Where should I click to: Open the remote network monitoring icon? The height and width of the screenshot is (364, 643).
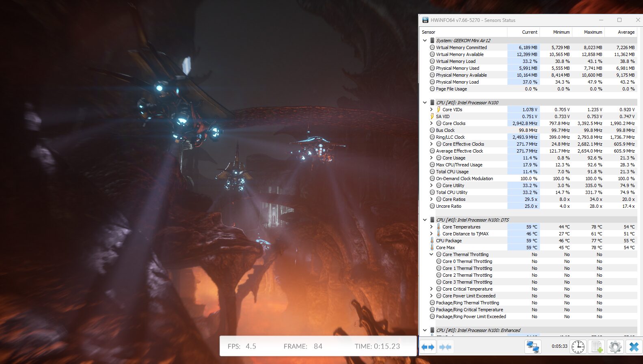[x=533, y=347]
